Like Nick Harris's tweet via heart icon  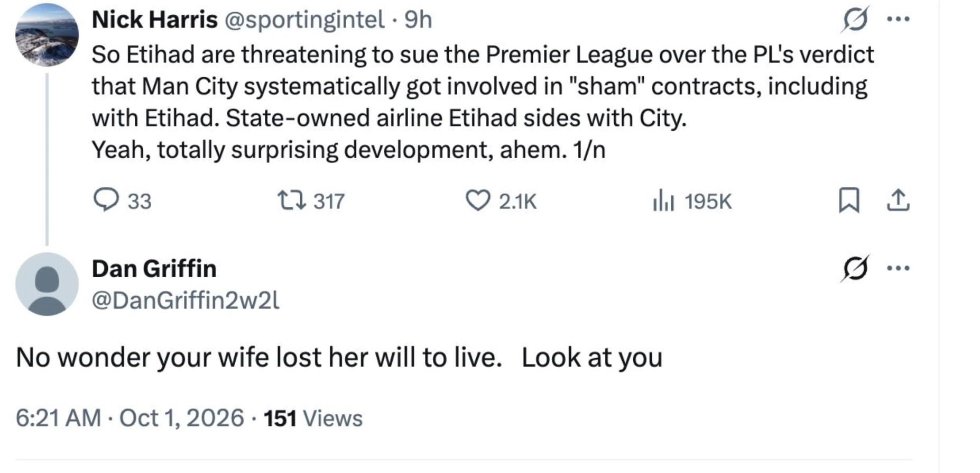click(478, 201)
